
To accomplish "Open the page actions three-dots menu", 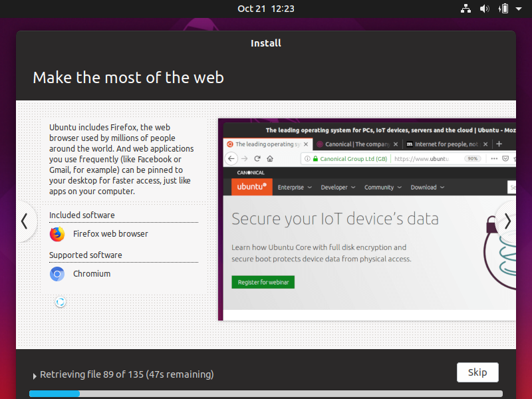I will coord(494,158).
